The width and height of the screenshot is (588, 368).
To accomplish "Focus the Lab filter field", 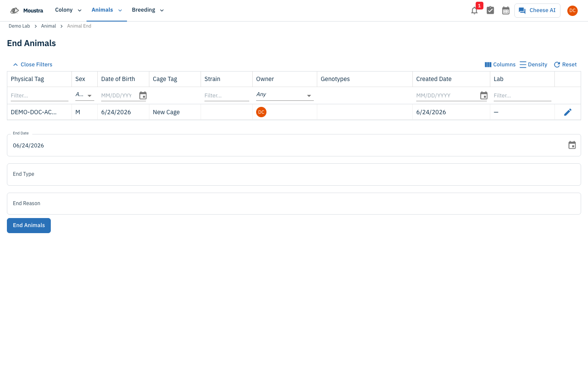I will point(523,96).
